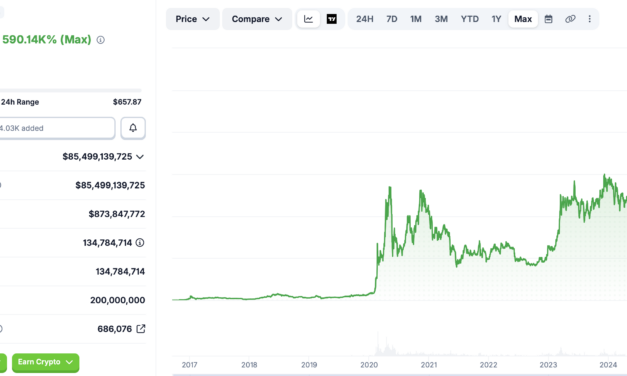Select the 24H time range tab

[x=365, y=19]
